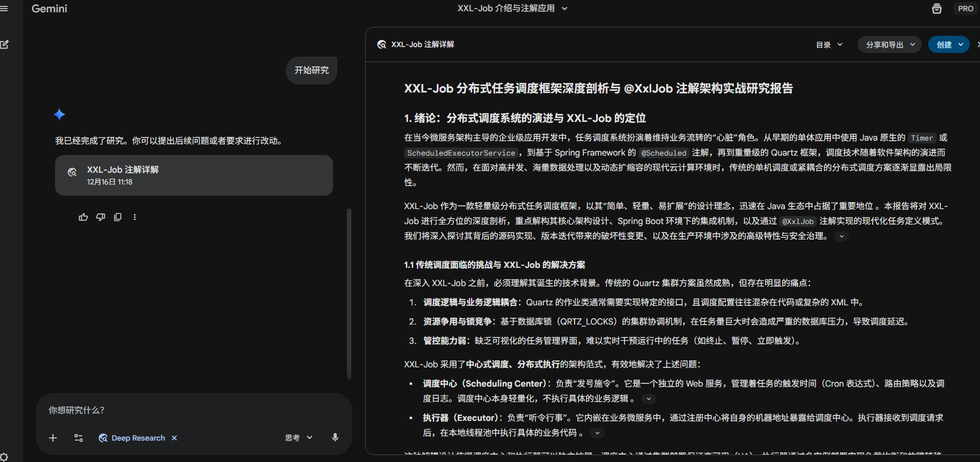Click the PRO account badge
This screenshot has height=462, width=980.
(x=965, y=9)
